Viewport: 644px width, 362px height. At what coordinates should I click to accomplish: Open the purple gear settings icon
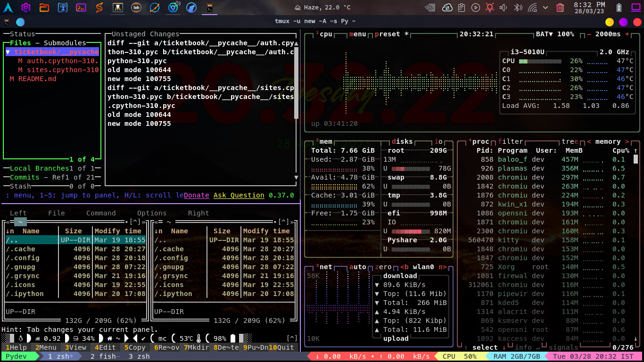tap(26, 8)
